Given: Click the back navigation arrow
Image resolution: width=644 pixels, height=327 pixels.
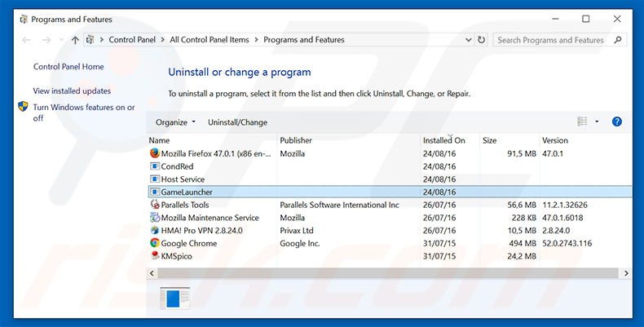Looking at the screenshot, I should (26, 40).
